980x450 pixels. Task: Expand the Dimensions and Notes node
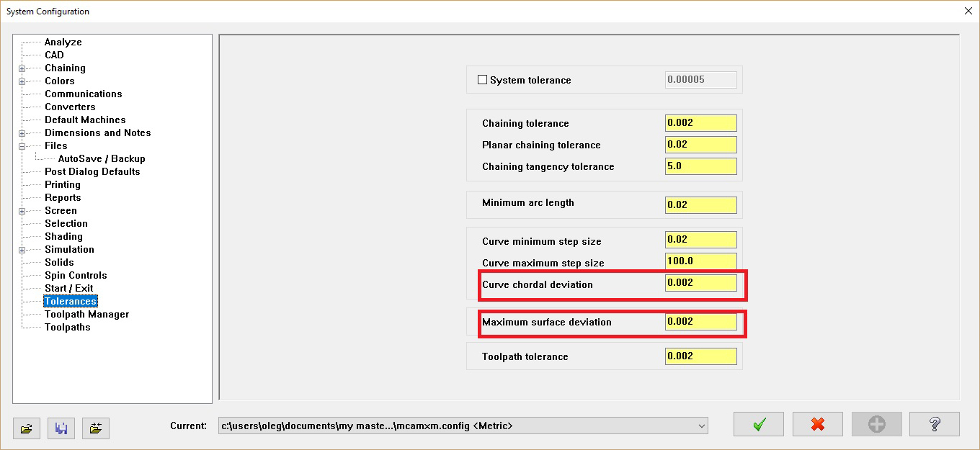tap(22, 133)
